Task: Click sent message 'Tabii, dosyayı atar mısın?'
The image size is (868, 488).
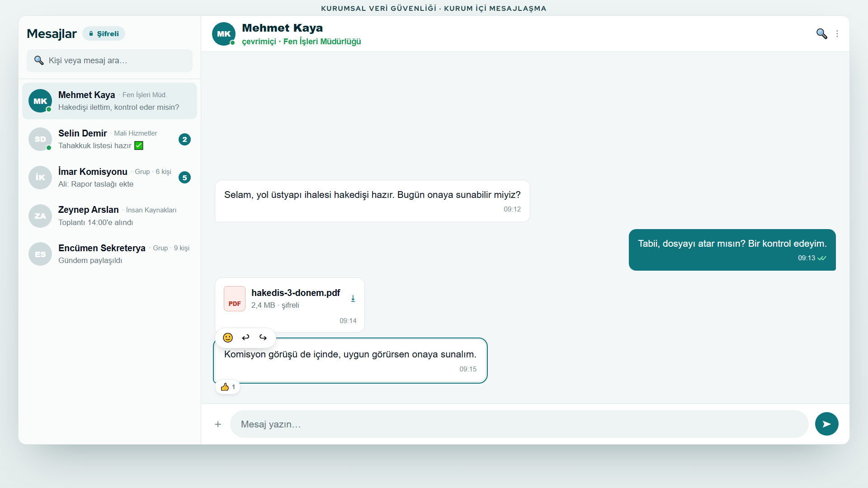Action: [732, 250]
